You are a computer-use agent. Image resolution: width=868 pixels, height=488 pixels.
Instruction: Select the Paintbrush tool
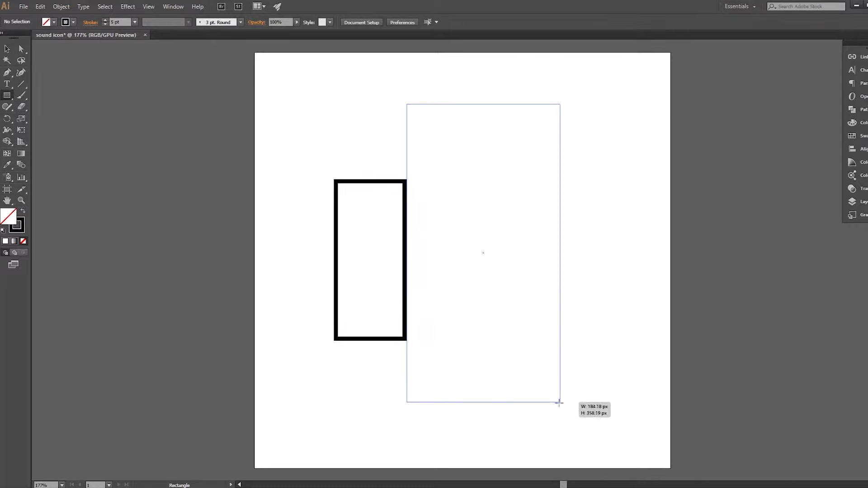[x=21, y=95]
